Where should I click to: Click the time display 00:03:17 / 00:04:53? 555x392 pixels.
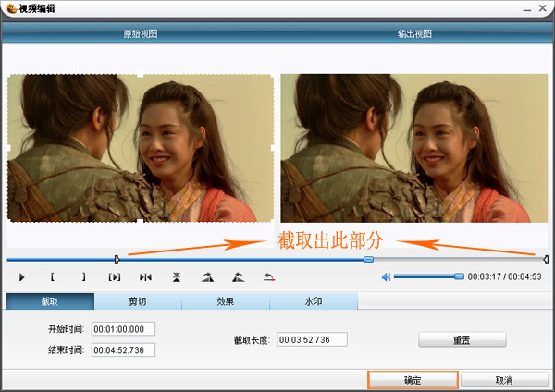[x=504, y=276]
